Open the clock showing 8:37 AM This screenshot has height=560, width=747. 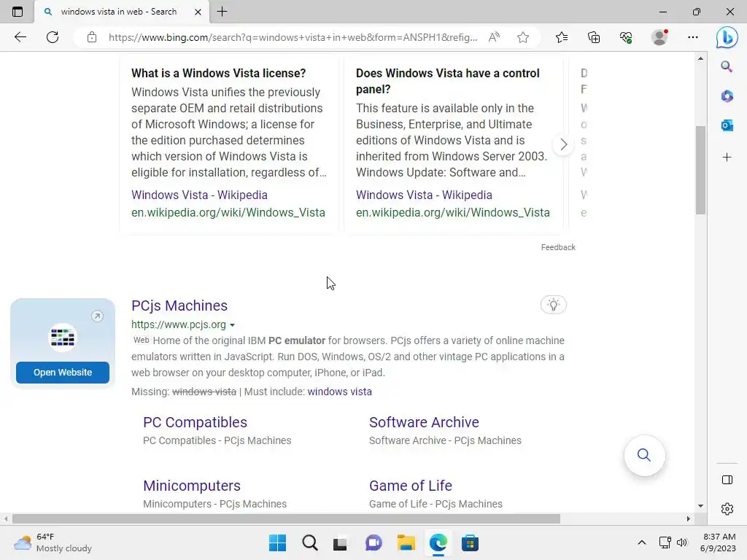click(x=719, y=542)
